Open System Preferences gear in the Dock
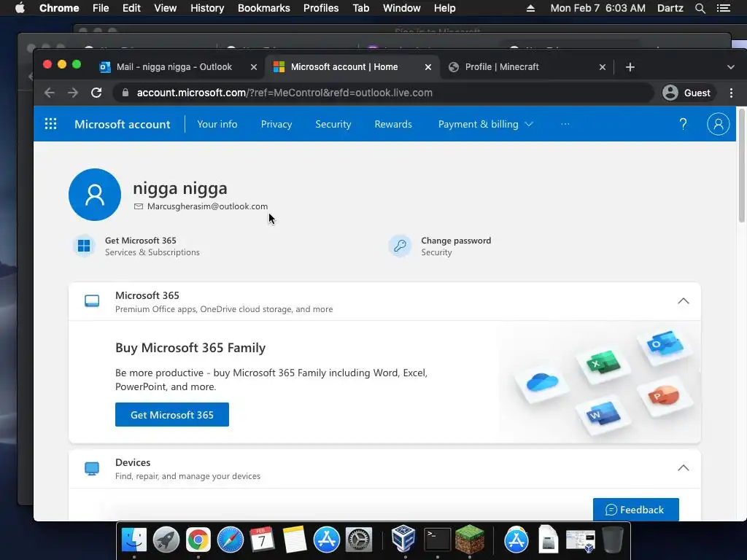747x560 pixels. pyautogui.click(x=358, y=540)
